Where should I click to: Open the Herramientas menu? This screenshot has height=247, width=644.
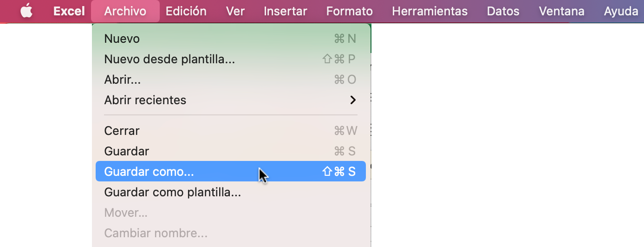[x=429, y=11]
